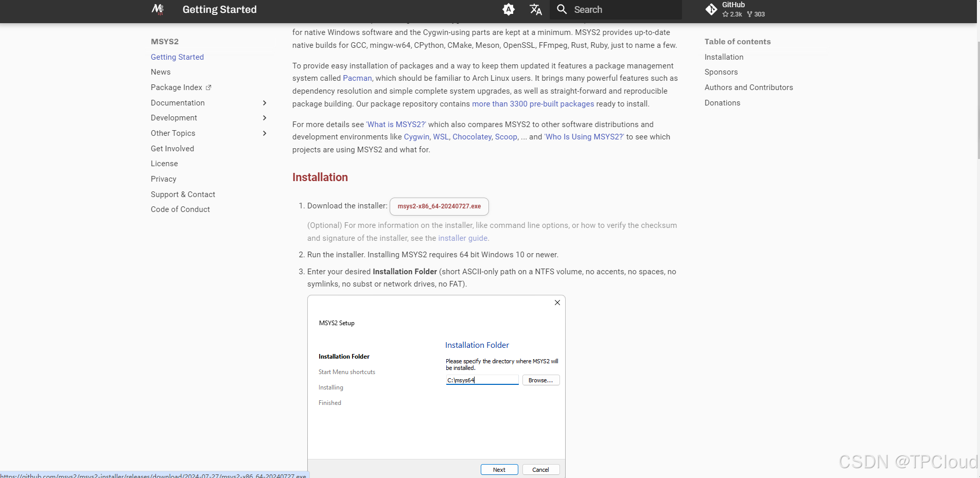Open News in the sidebar
This screenshot has height=478, width=980.
(x=161, y=72)
